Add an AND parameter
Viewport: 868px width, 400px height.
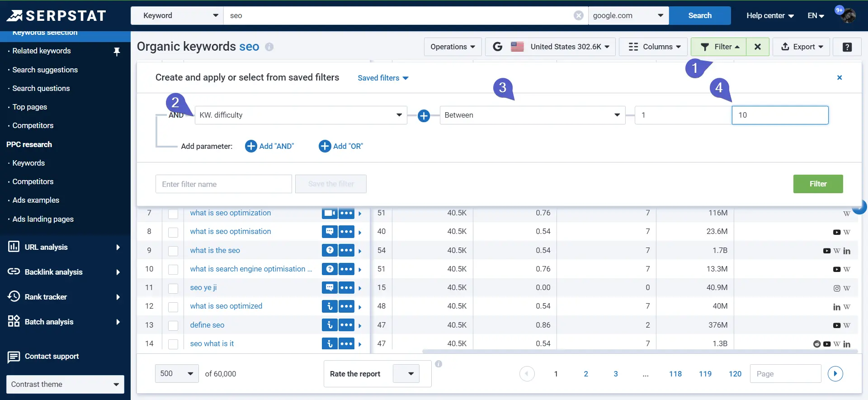269,146
